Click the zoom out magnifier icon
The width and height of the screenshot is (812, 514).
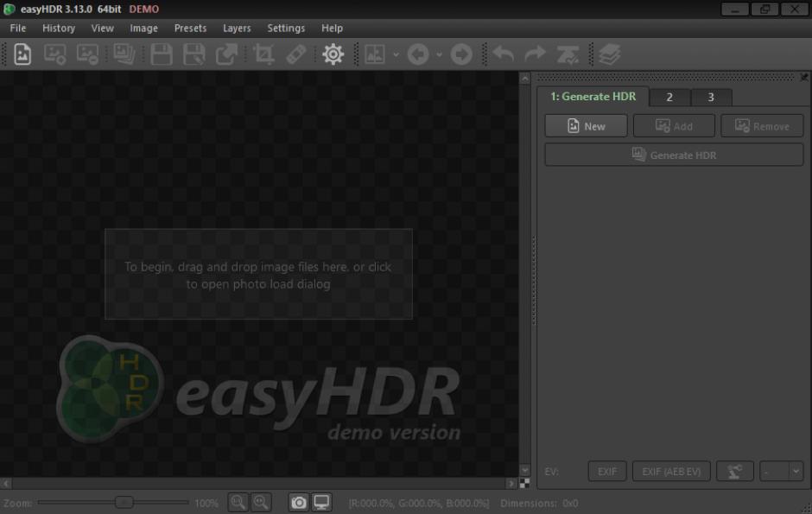click(x=238, y=502)
